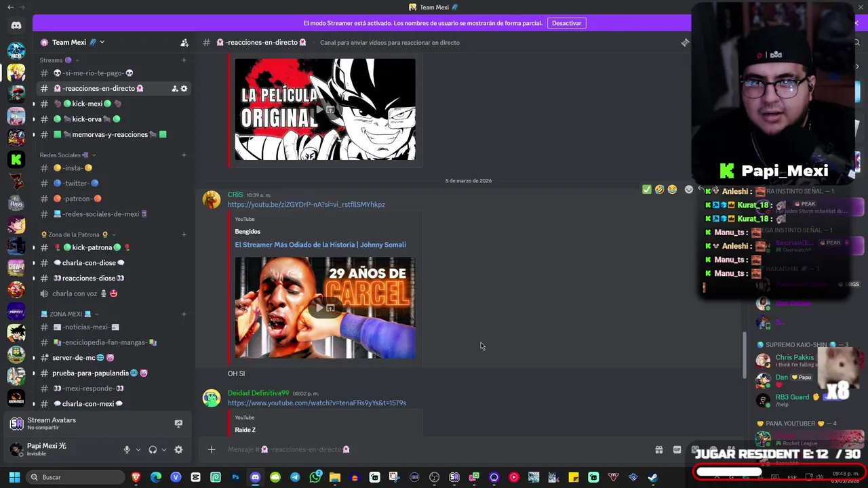The width and height of the screenshot is (868, 488).
Task: Click the Stream Avatars panel button
Action: point(178,424)
